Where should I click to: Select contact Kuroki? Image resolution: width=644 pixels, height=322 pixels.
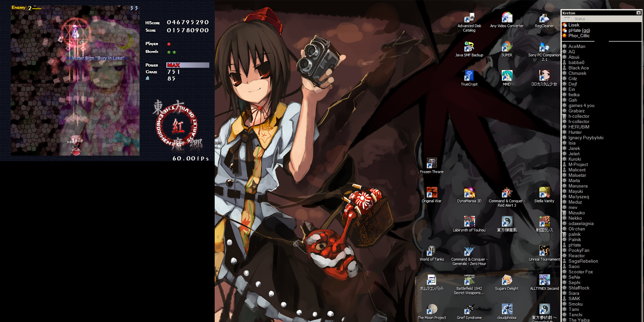pyautogui.click(x=575, y=159)
